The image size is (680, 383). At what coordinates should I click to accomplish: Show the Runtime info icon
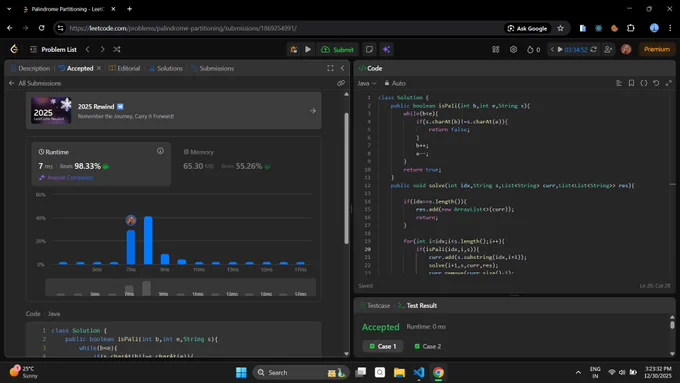point(160,151)
